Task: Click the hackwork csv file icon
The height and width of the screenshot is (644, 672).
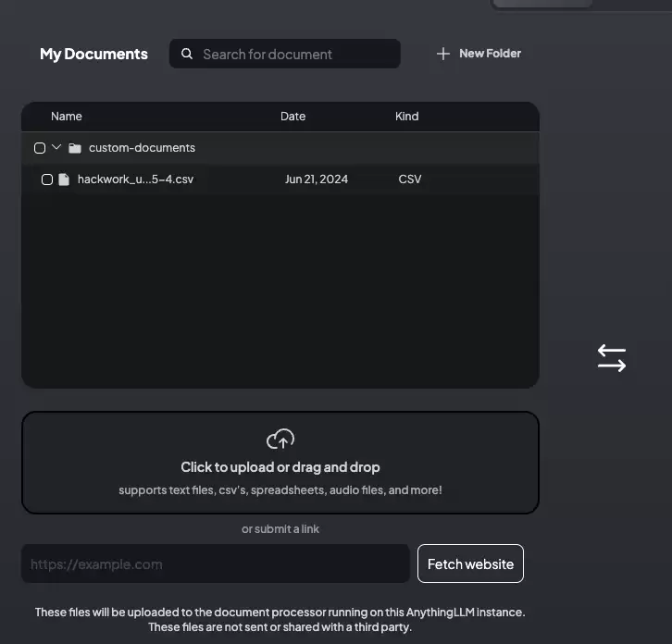Action: (64, 180)
